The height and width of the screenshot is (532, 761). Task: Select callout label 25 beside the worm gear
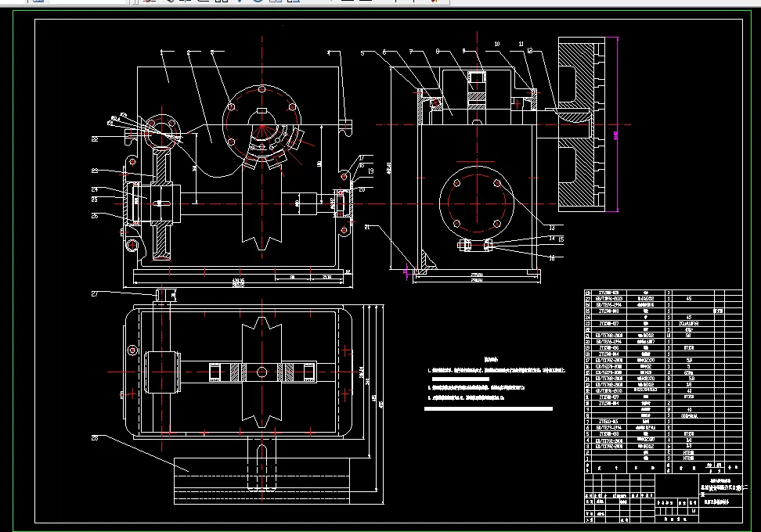pyautogui.click(x=95, y=199)
